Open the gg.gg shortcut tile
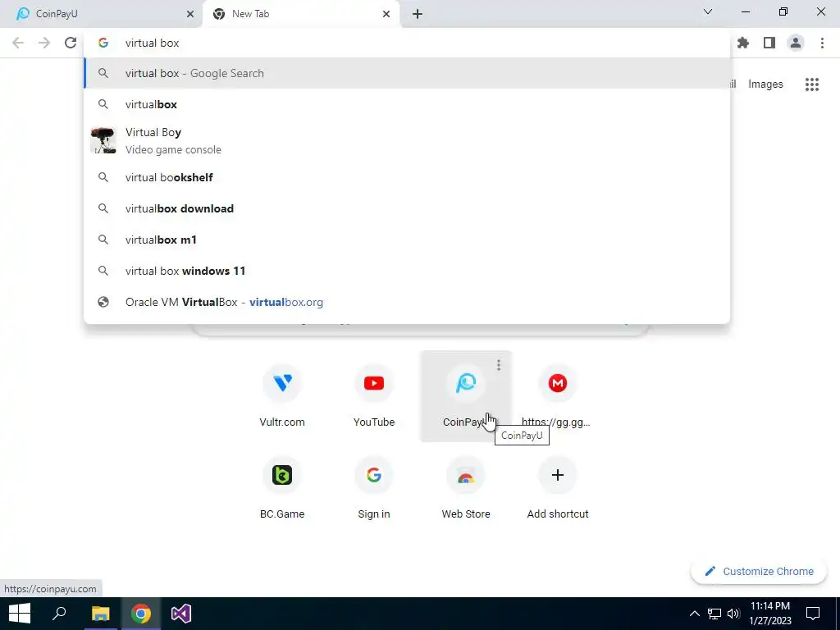This screenshot has height=630, width=840. (x=557, y=396)
